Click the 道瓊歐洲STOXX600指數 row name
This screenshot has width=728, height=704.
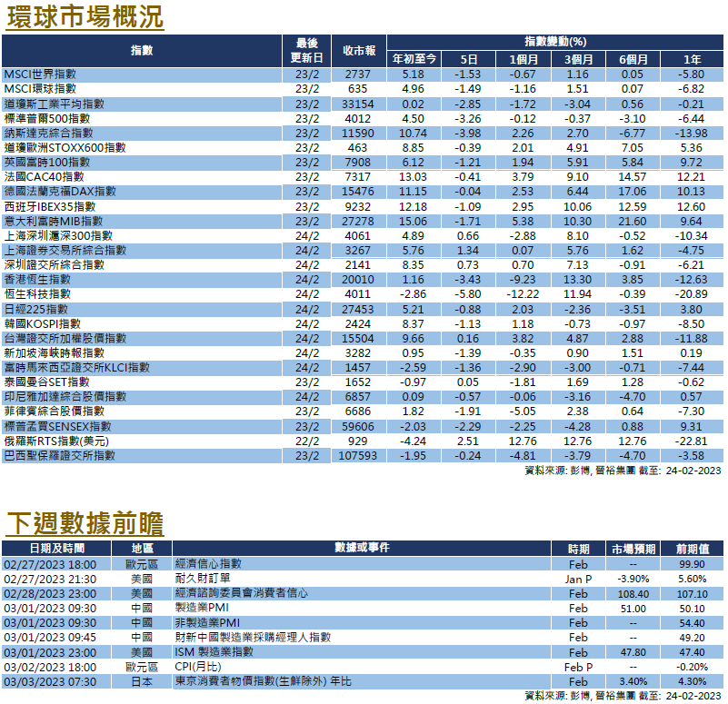coord(65,147)
